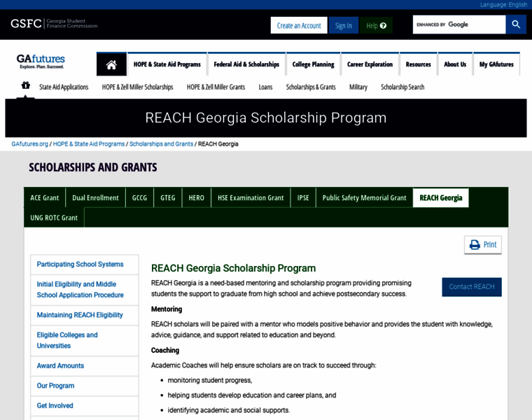The width and height of the screenshot is (532, 420).
Task: Switch to HSE Examination Grant tab
Action: pyautogui.click(x=251, y=198)
